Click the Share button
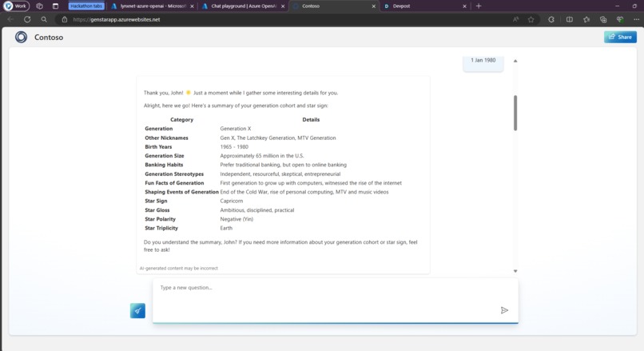This screenshot has height=351, width=644. (x=620, y=37)
